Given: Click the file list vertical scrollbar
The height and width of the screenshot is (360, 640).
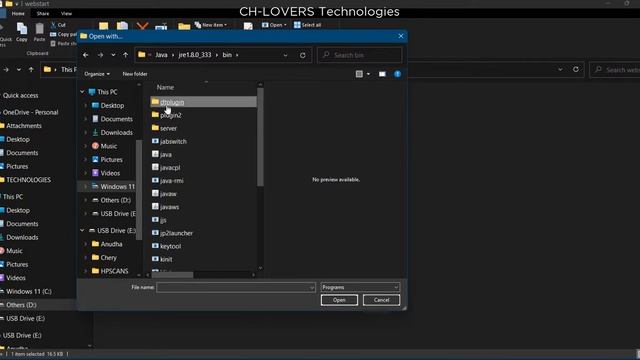Looking at the screenshot, I should coord(260,138).
